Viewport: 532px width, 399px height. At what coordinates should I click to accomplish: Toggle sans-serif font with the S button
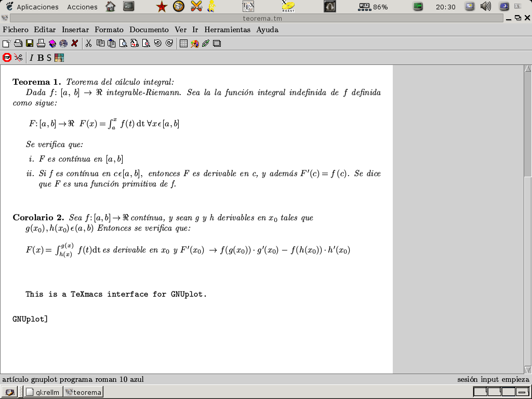tap(49, 58)
